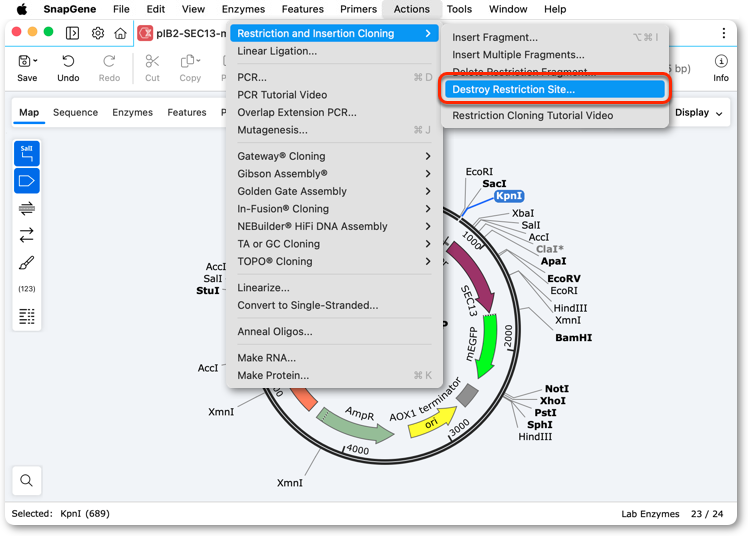748x536 pixels.
Task: Choose Convert to Single-Stranded…
Action: pyautogui.click(x=334, y=306)
